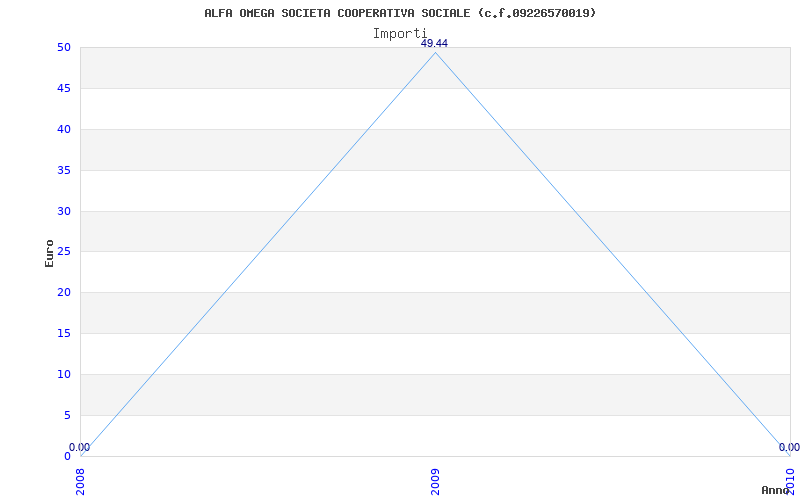The height and width of the screenshot is (500, 800).
Task: Click the 35 y-axis tick label
Action: [x=64, y=170]
